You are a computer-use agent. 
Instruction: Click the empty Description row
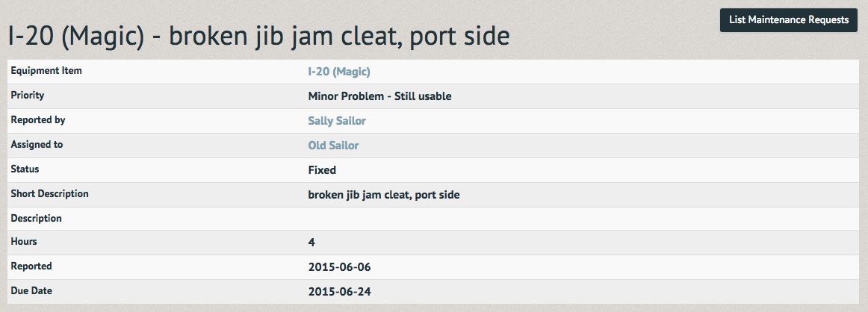click(433, 219)
